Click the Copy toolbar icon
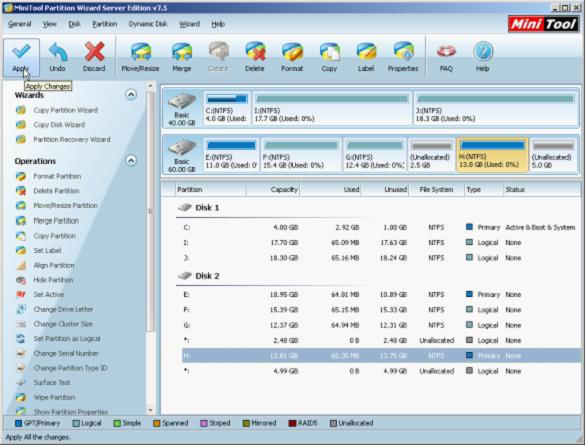Screen dimensions: 586x446 click(329, 52)
